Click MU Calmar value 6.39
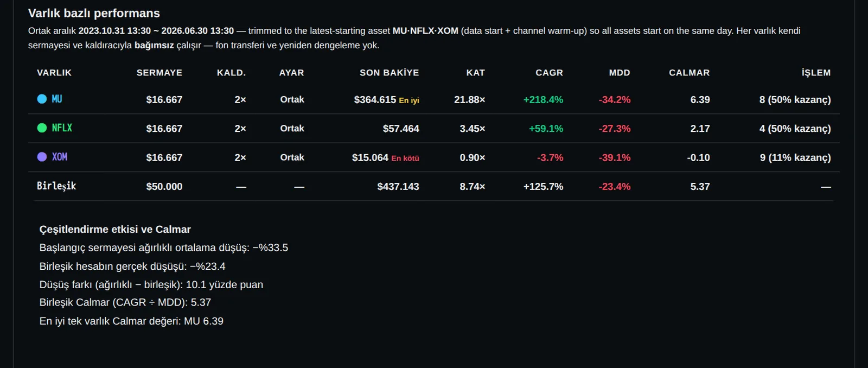 [700, 100]
